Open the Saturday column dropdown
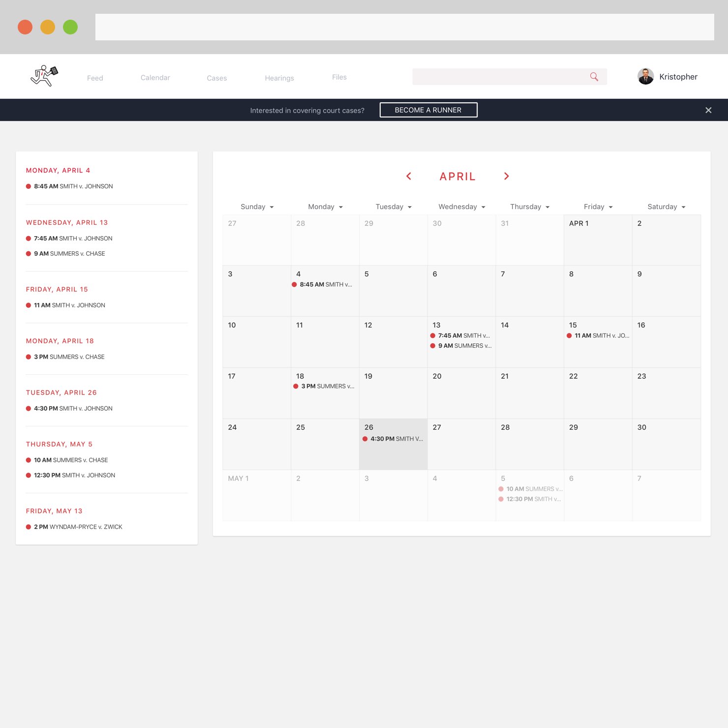 coord(683,207)
